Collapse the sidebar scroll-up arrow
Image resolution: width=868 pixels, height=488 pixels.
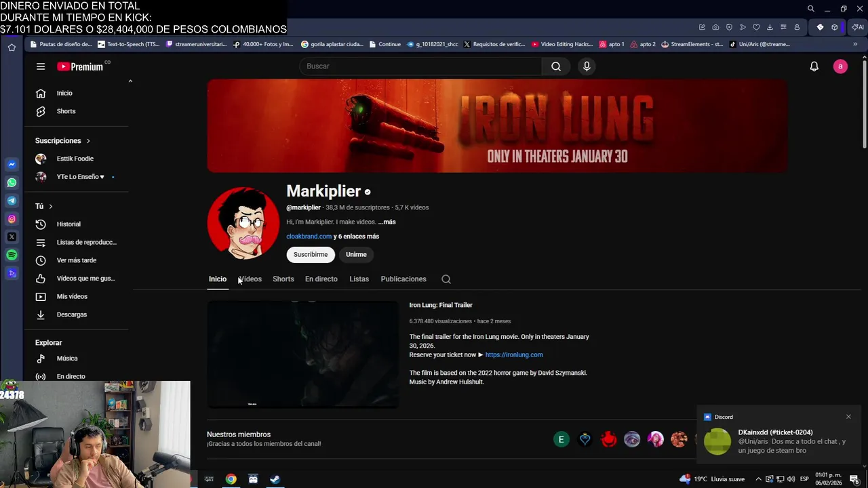tap(130, 81)
